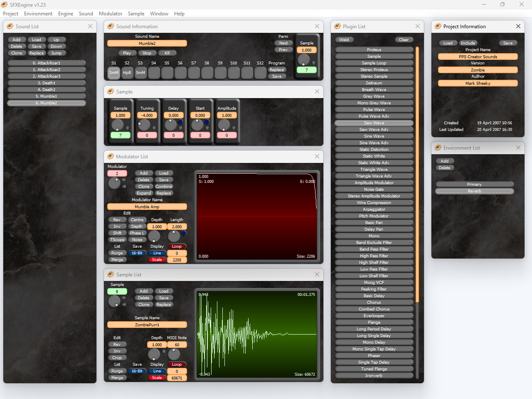Click the Project Information panel title icon
This screenshot has width=532, height=399.
click(438, 26)
